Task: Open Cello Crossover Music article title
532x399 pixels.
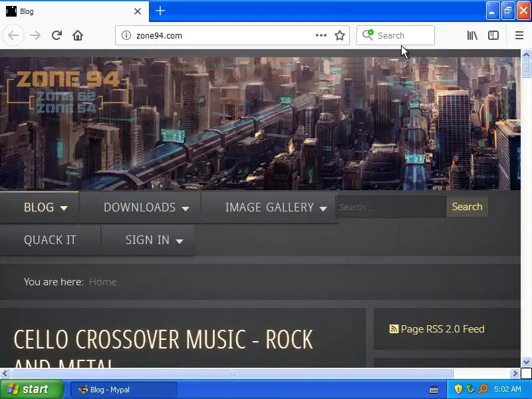Action: 163,346
